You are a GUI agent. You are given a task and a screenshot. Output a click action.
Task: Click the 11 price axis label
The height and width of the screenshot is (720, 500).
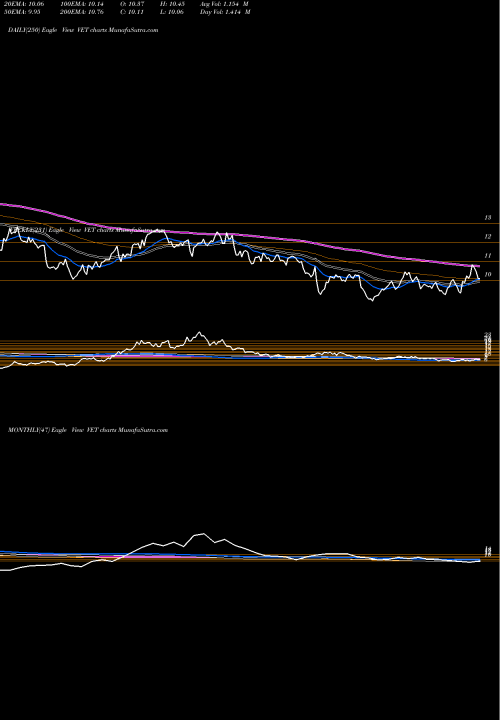[488, 256]
